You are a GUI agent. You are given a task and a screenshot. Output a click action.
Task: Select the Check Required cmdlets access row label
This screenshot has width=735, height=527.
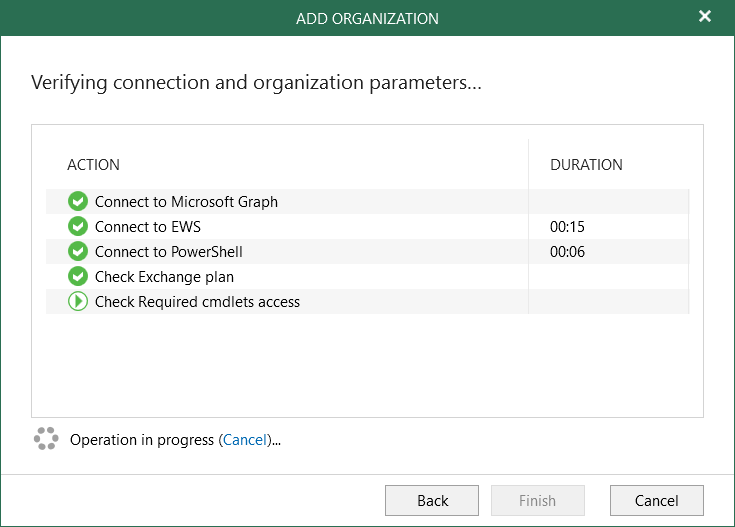pos(197,302)
